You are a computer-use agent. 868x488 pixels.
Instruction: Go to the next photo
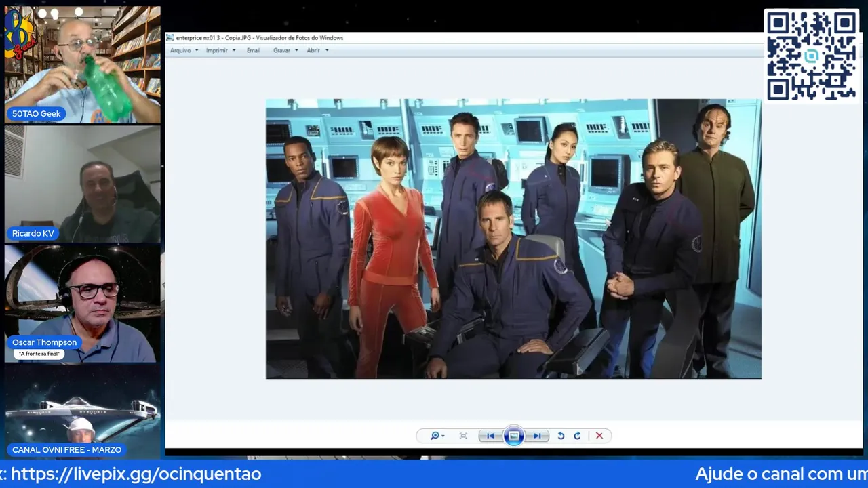coord(536,436)
